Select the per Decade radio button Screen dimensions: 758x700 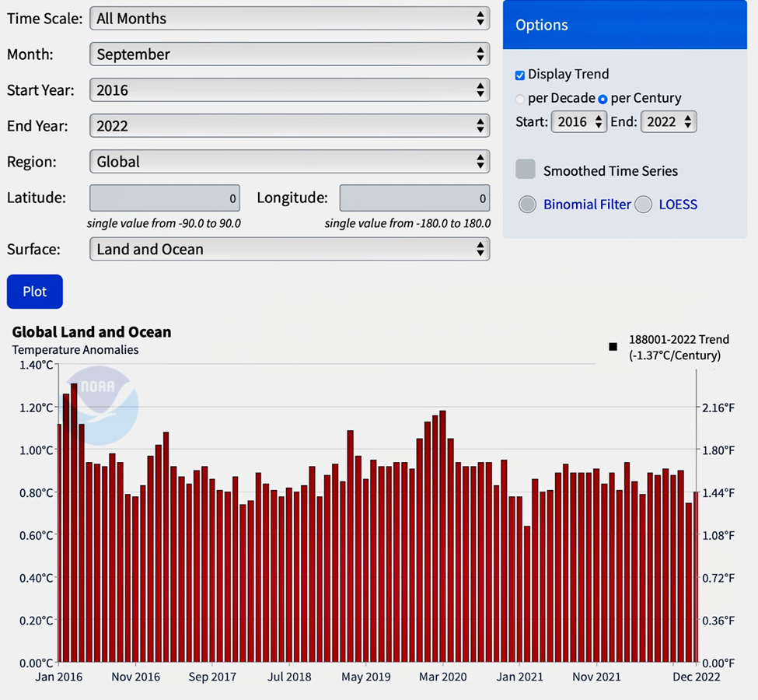click(520, 99)
